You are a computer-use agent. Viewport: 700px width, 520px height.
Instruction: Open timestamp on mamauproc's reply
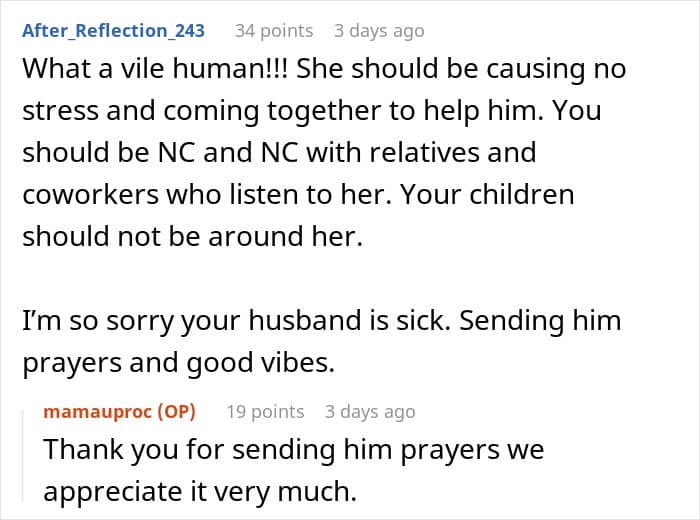point(369,411)
